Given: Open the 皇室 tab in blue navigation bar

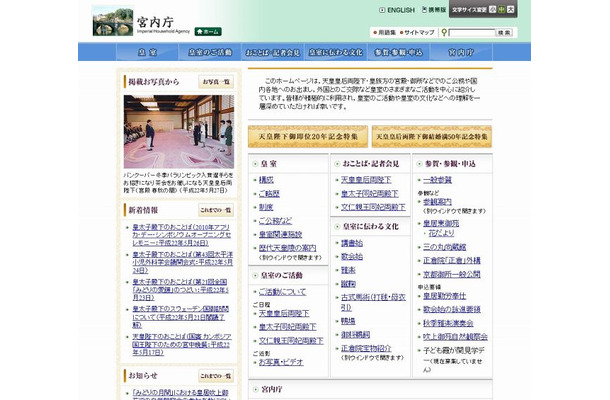Looking at the screenshot, I should pos(147,52).
